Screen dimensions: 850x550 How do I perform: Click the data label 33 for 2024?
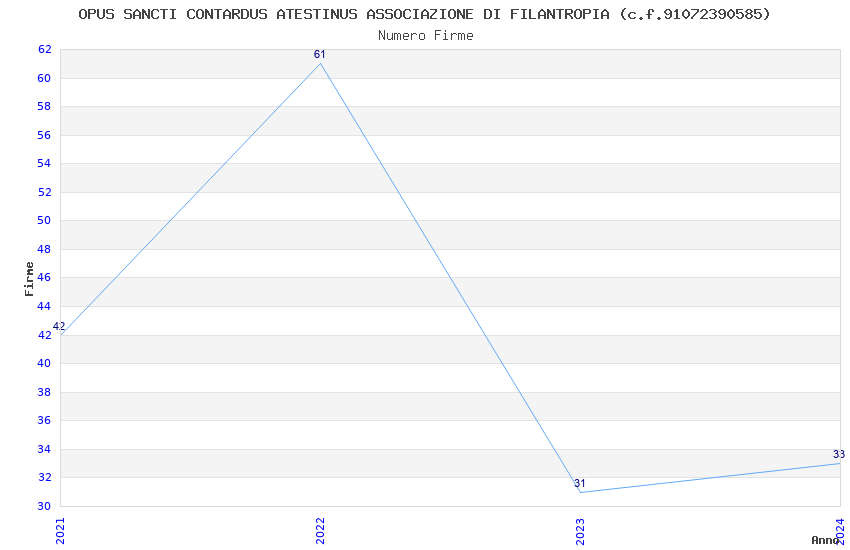tap(839, 454)
